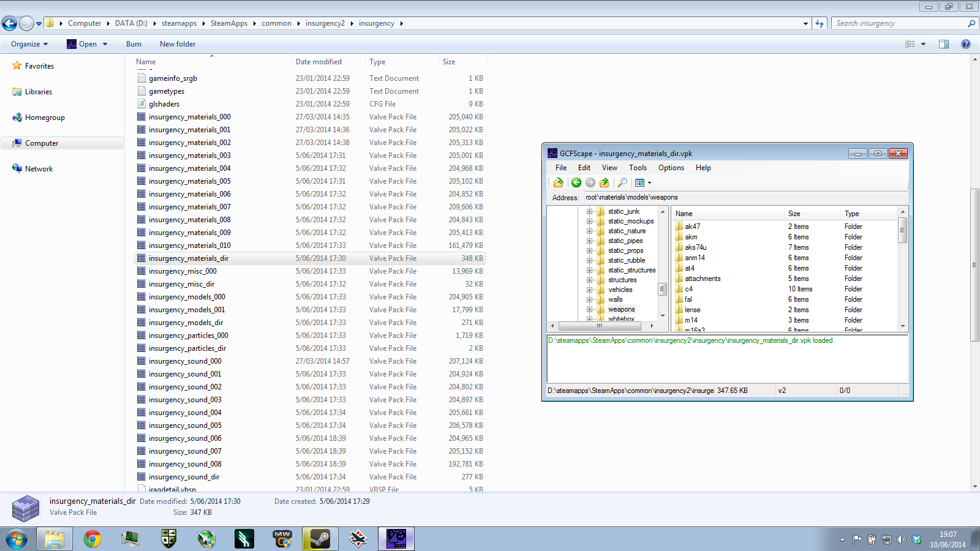Go back using GCFScape green arrow

point(576,182)
